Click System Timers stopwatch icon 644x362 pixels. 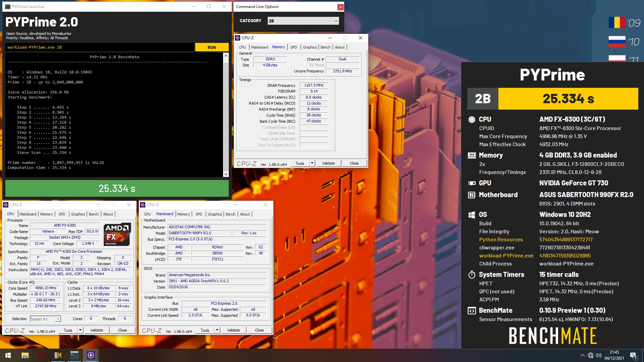472,275
